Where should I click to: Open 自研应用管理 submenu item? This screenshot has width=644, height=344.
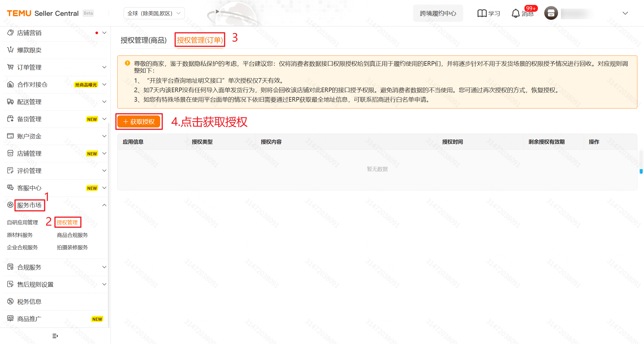coord(22,222)
